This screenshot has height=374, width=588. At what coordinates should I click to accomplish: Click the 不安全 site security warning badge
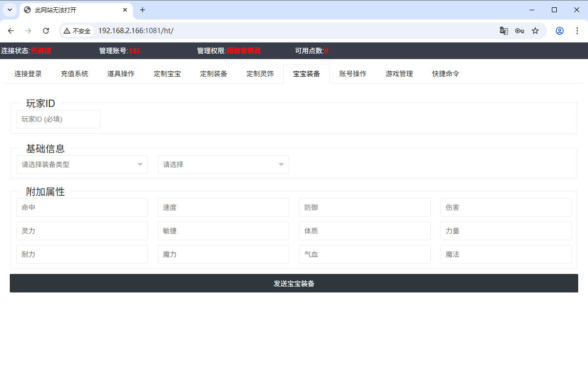pyautogui.click(x=77, y=31)
